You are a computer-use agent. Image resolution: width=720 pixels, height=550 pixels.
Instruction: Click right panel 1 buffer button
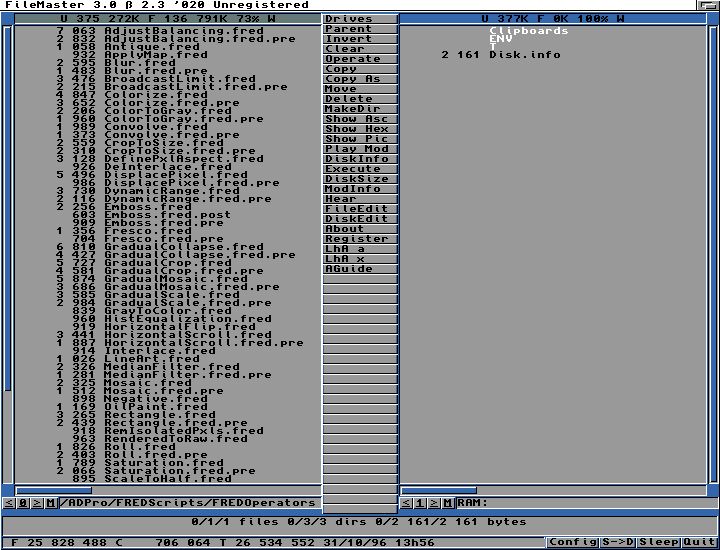(x=420, y=503)
